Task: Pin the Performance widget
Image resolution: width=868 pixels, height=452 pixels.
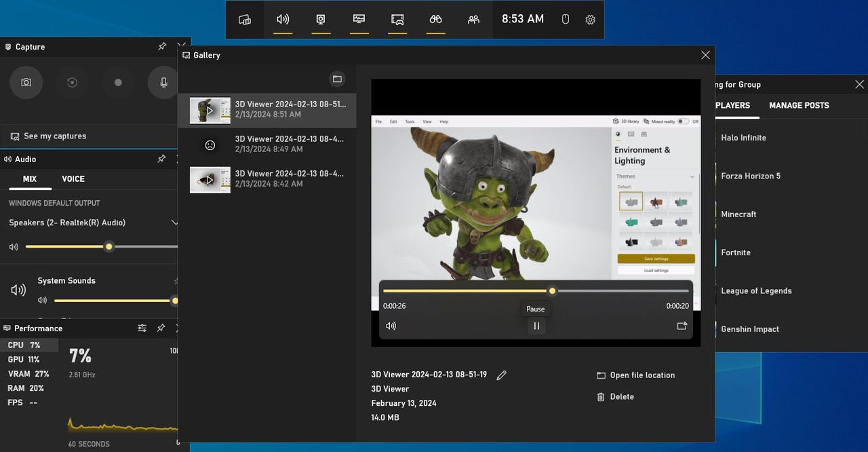Action: coord(161,328)
